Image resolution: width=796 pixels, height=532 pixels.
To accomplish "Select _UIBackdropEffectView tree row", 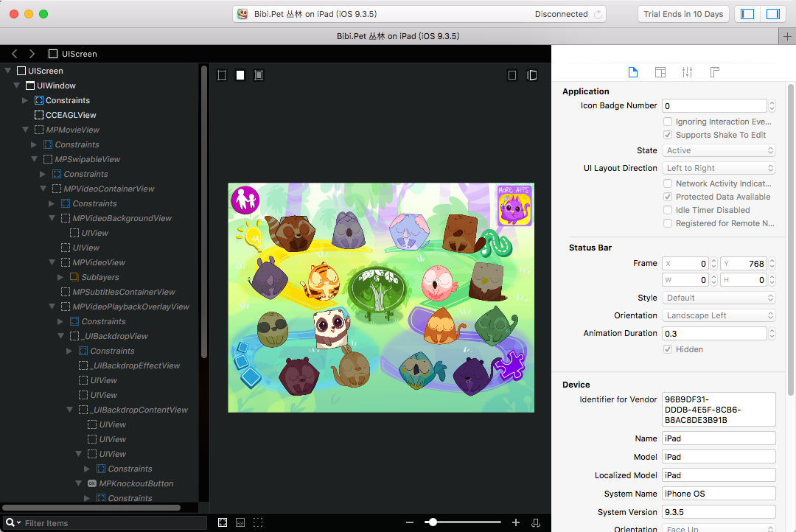I will tap(100, 365).
